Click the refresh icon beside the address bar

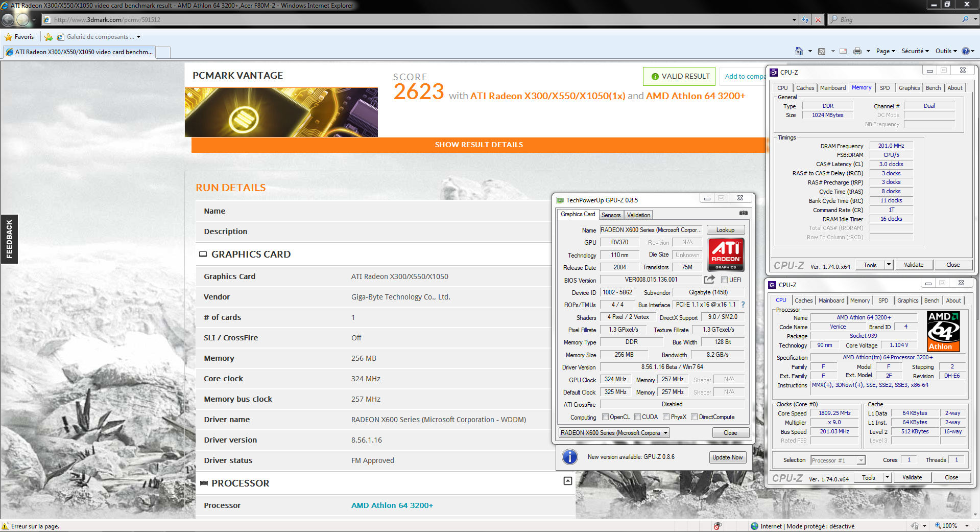point(805,19)
